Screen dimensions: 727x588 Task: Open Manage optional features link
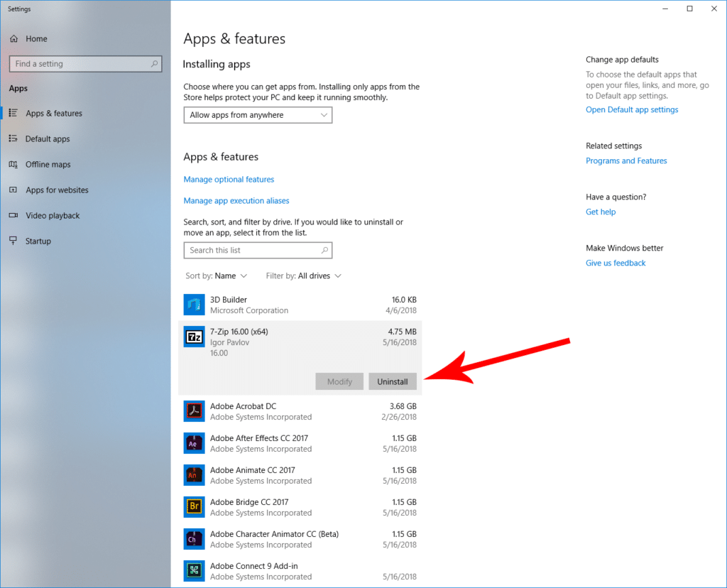point(229,180)
